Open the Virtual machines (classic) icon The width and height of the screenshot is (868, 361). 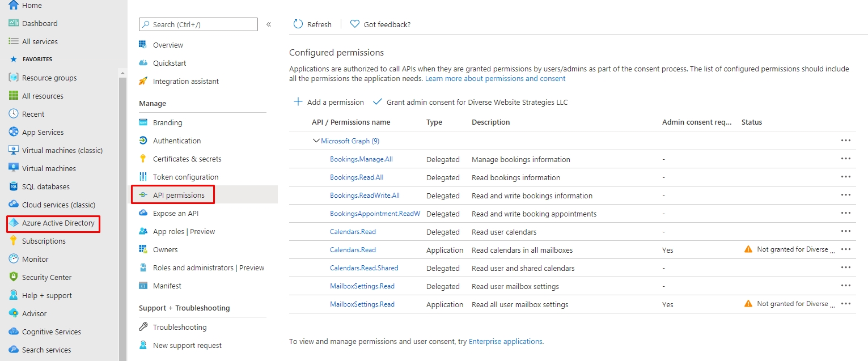(x=14, y=150)
